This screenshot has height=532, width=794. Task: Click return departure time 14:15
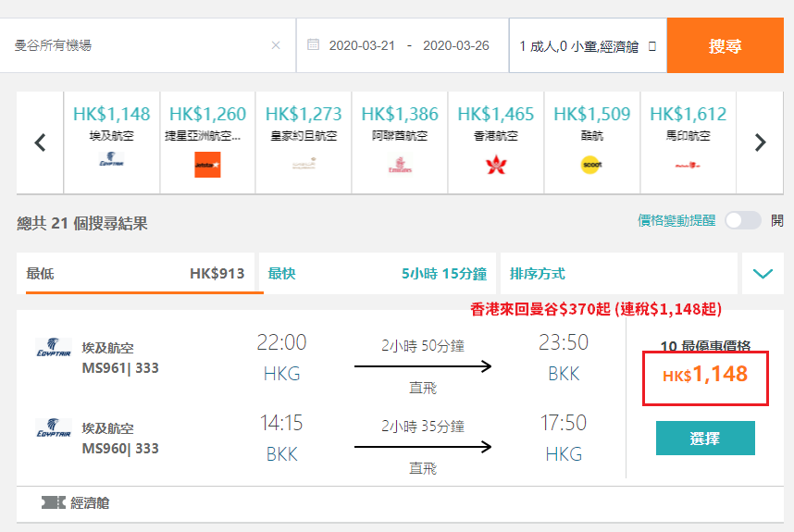point(281,423)
